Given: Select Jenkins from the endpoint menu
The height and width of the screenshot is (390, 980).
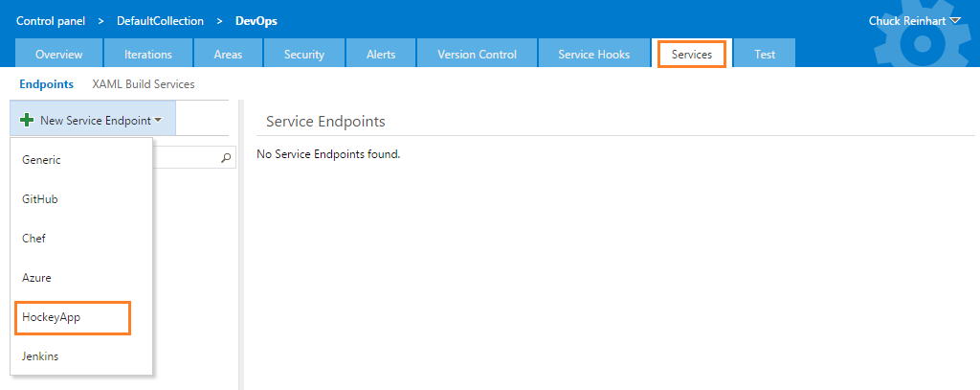Looking at the screenshot, I should [x=81, y=356].
